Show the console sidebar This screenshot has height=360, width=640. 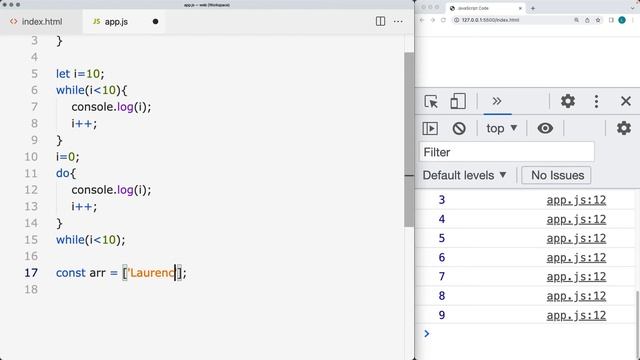430,129
